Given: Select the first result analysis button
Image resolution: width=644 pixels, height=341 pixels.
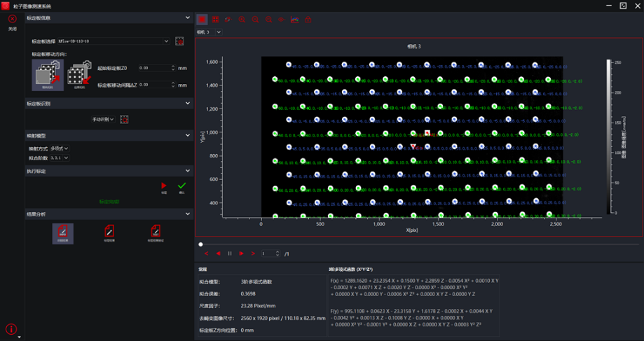Looking at the screenshot, I should [62, 232].
